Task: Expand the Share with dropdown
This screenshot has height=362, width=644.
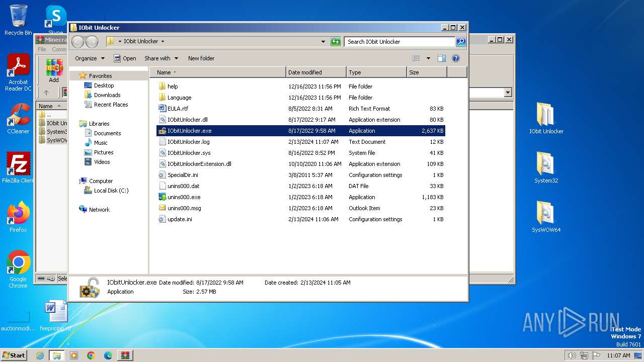Action: 161,58
